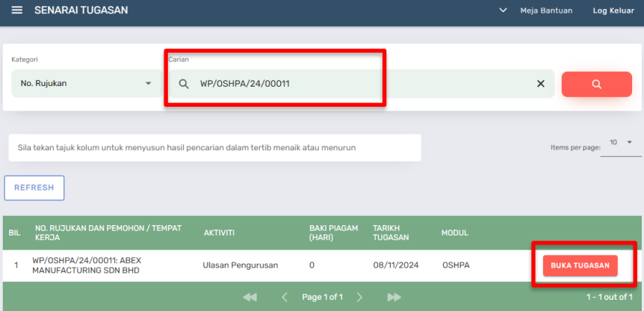This screenshot has height=311, width=644.
Task: Jump to last page double-arrow icon
Action: pos(394,297)
